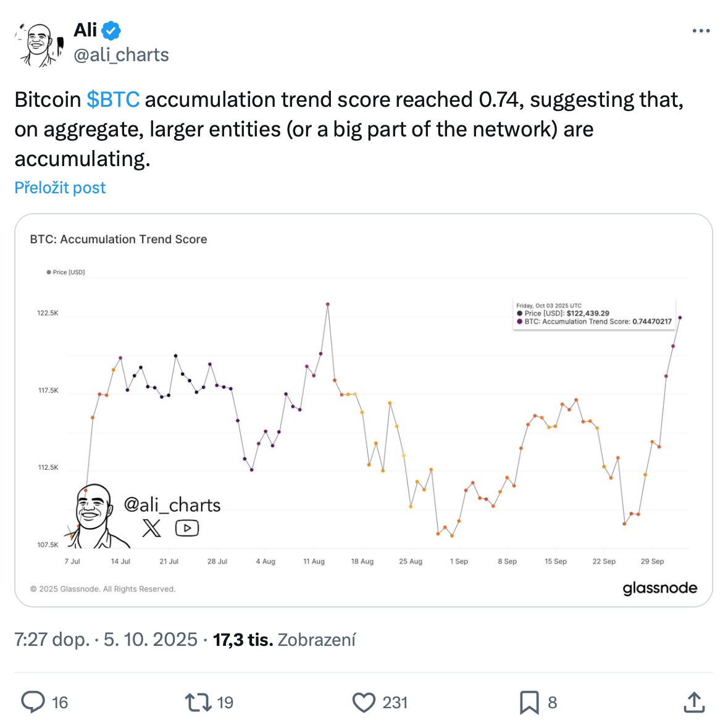This screenshot has height=728, width=728.
Task: Click the YouTube play icon in watermark
Action: point(186,528)
